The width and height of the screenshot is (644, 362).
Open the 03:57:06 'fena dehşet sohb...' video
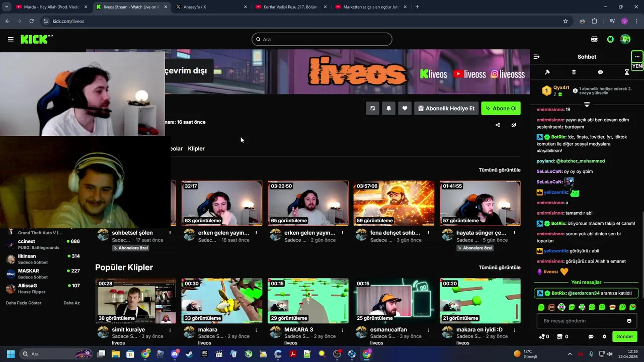(x=394, y=203)
